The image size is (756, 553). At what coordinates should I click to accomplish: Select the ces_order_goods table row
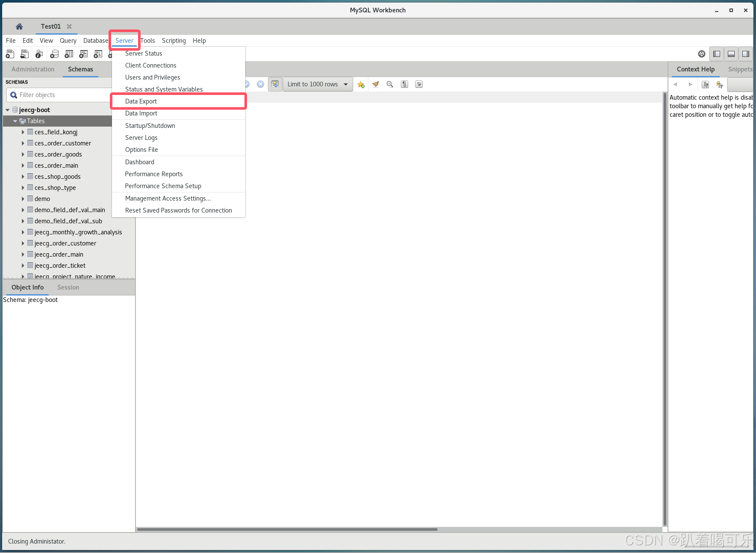pos(58,154)
